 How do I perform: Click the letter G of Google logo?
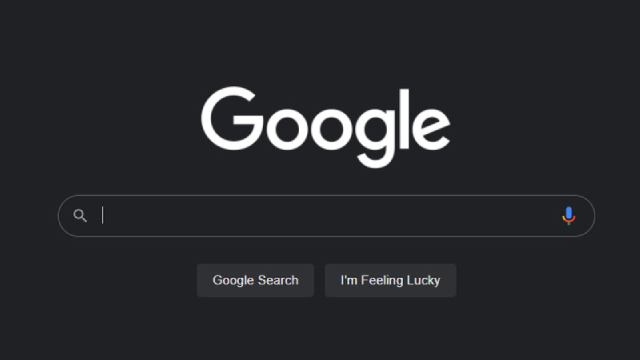(x=232, y=118)
